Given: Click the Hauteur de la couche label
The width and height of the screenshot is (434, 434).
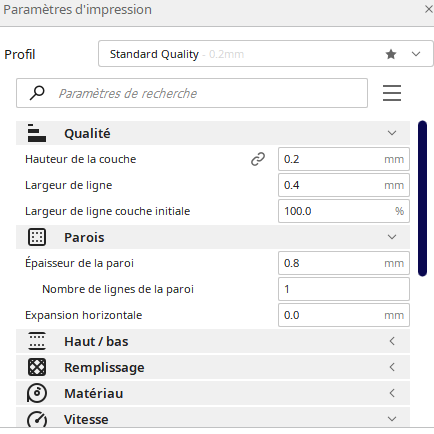Looking at the screenshot, I should pyautogui.click(x=80, y=159).
